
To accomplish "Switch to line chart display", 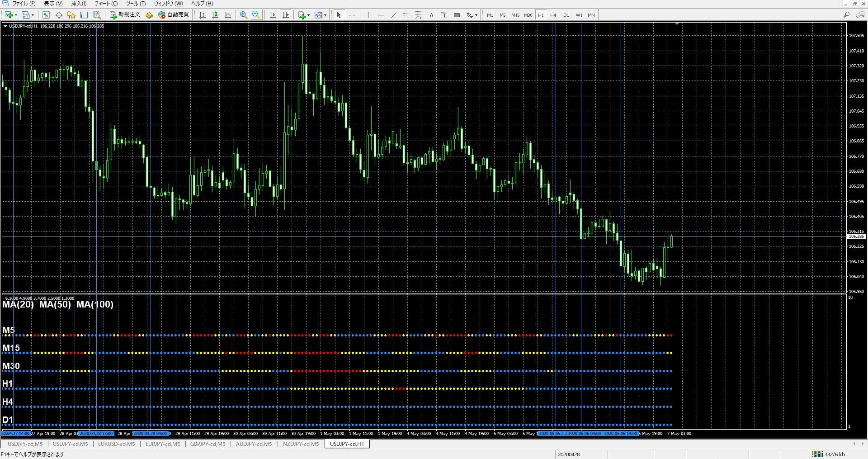I will click(228, 15).
